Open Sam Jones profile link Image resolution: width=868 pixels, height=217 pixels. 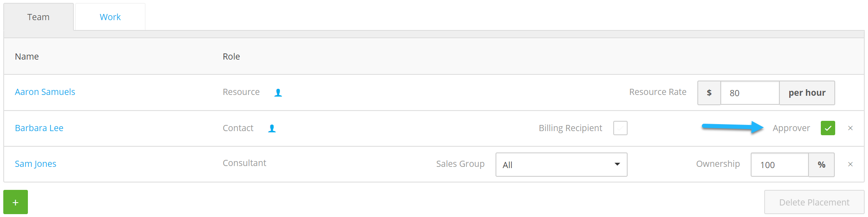(x=36, y=164)
